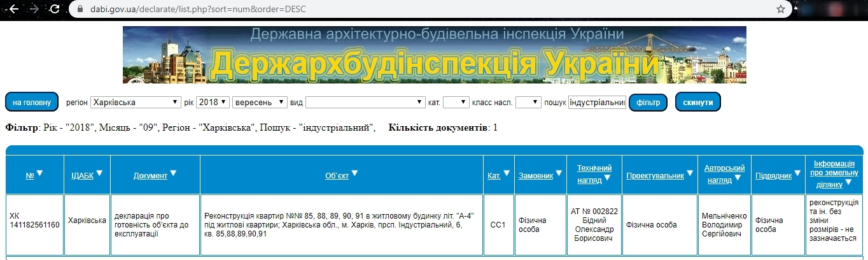Select the 'реконструкція та ін. без зміни розмірів' cell
868x260 pixels.
[834, 225]
